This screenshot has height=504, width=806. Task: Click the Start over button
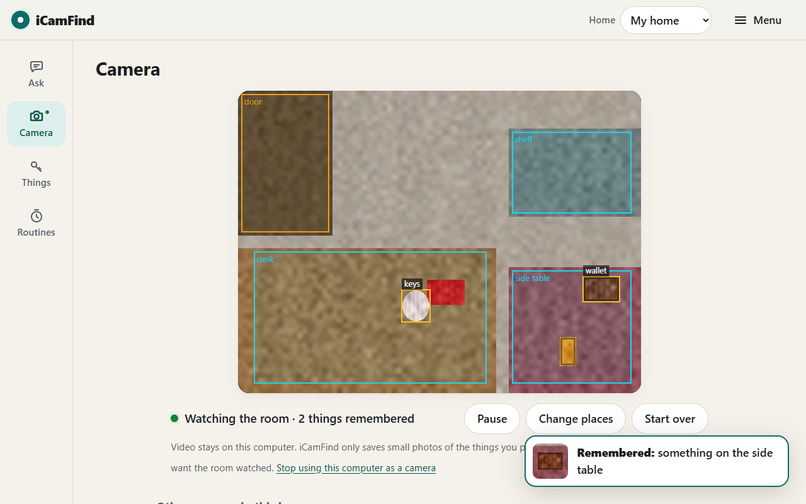coord(670,419)
